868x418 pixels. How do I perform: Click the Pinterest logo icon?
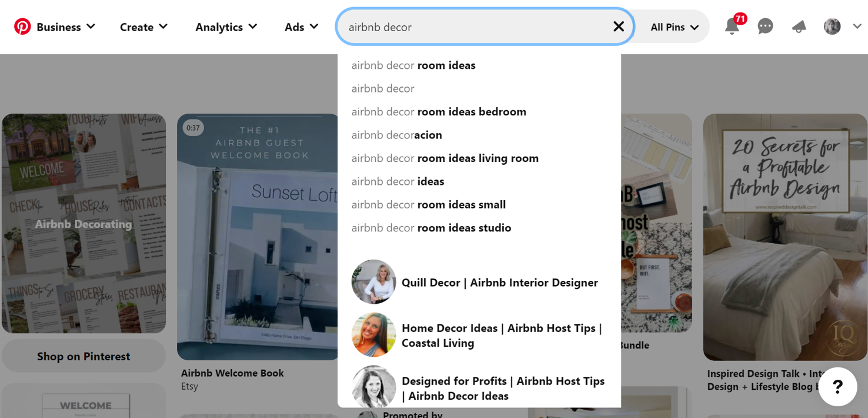click(x=22, y=26)
